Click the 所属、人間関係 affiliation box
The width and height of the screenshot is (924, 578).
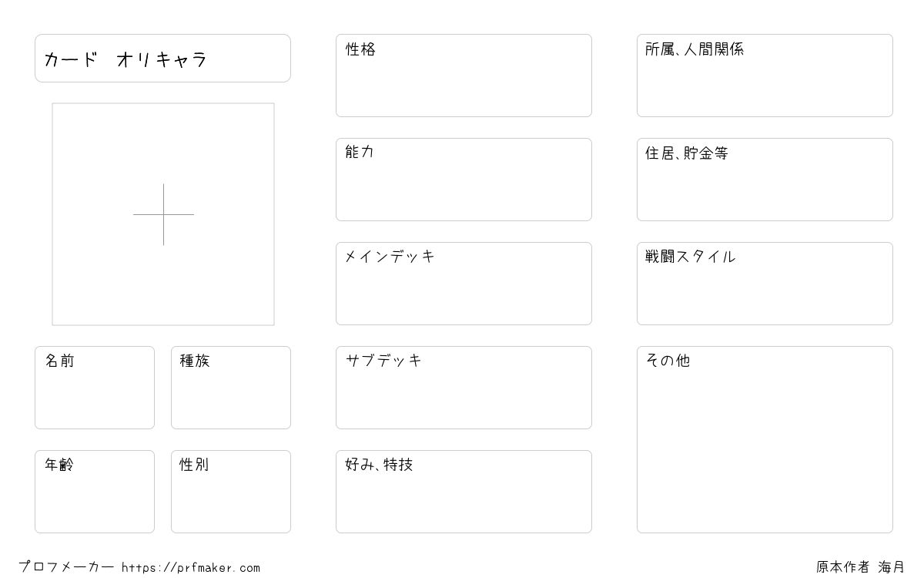pos(765,76)
